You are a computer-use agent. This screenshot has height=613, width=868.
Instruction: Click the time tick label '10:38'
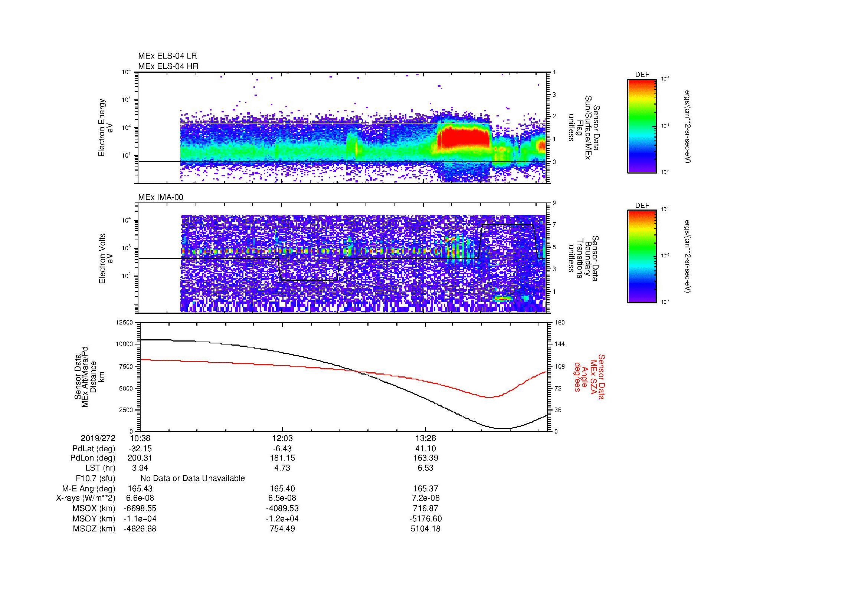coord(140,438)
